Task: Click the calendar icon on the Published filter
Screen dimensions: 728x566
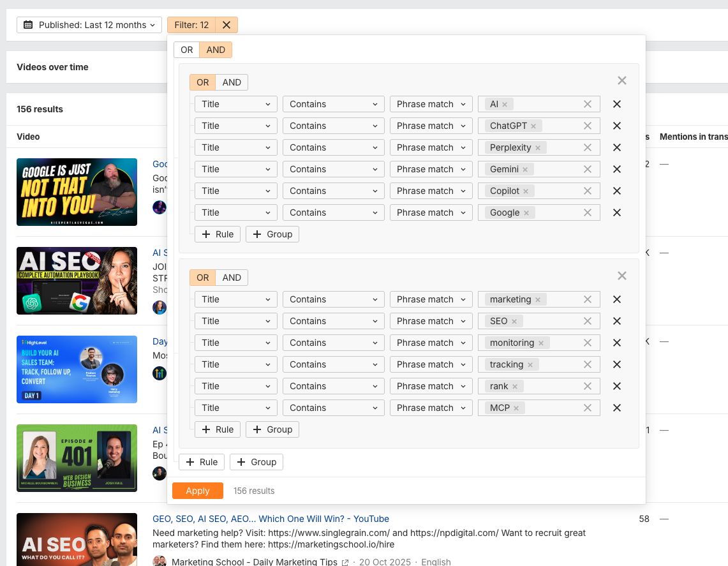Action: click(28, 25)
